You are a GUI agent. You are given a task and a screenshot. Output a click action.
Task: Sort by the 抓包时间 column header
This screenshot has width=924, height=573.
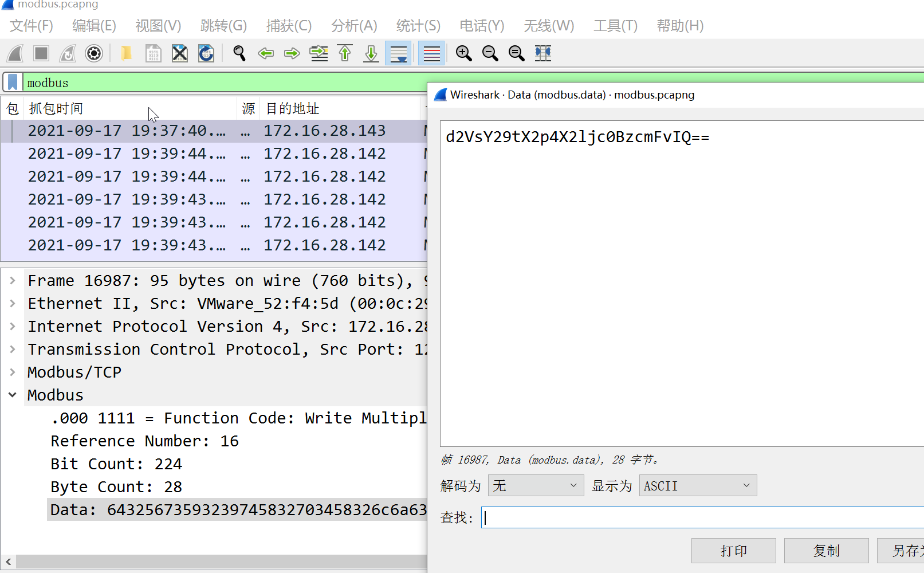tap(131, 108)
